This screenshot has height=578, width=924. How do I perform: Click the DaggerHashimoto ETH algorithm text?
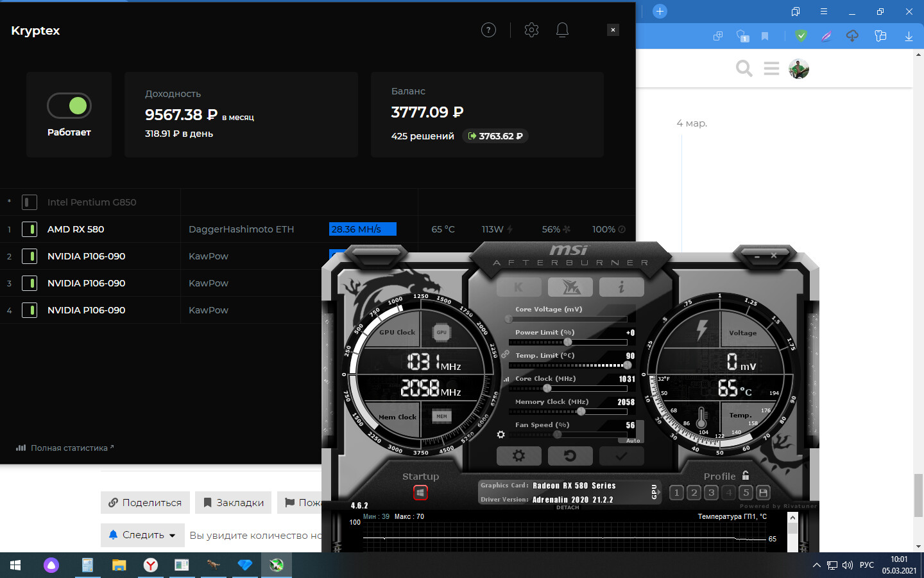[241, 229]
